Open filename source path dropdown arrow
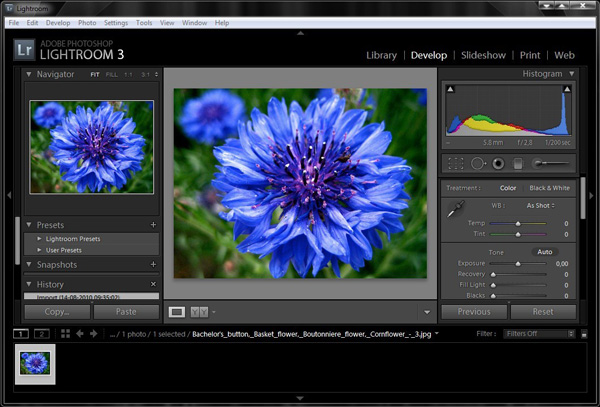The width and height of the screenshot is (600, 407). (437, 334)
